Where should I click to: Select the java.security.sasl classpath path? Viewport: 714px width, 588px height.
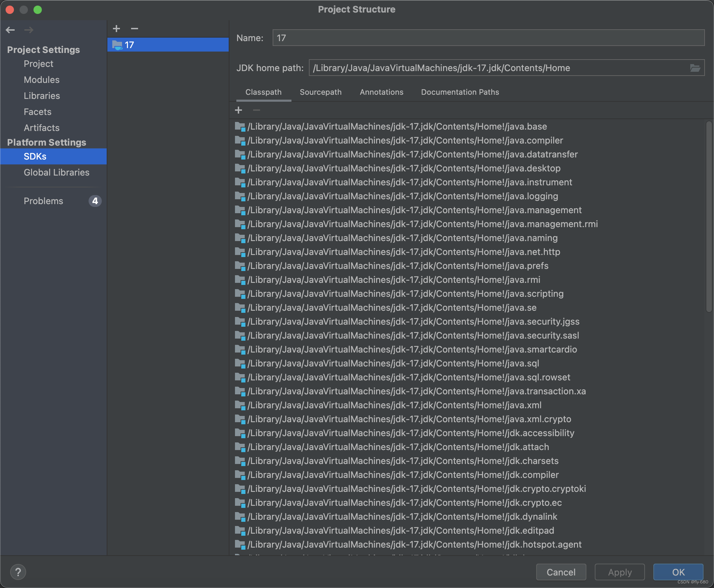pos(413,335)
